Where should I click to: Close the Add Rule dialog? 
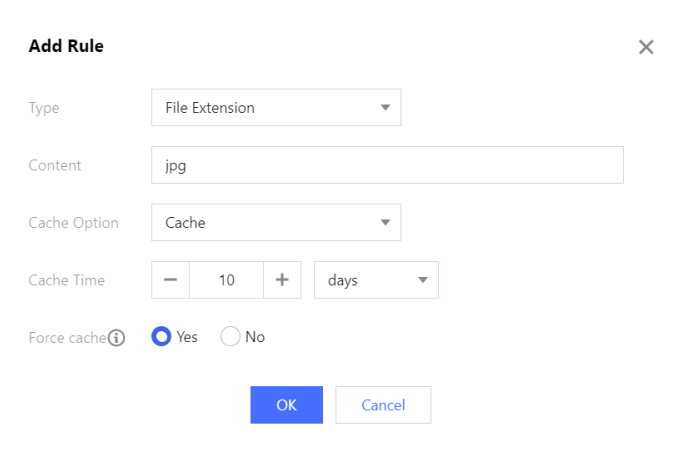[x=646, y=47]
